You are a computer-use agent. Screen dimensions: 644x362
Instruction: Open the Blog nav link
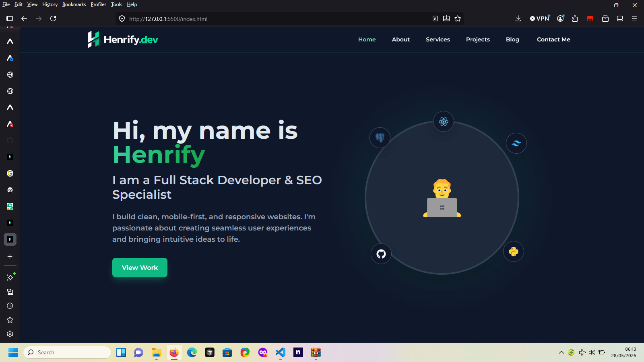pos(512,39)
